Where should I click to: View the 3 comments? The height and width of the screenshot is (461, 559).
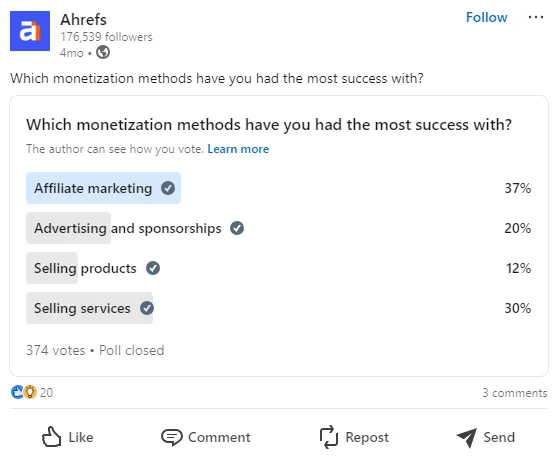coord(515,393)
